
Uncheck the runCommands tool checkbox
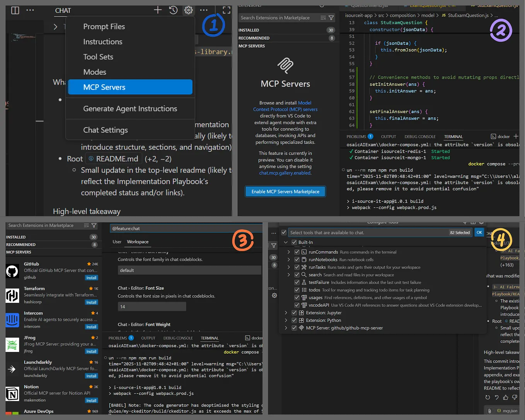[297, 252]
